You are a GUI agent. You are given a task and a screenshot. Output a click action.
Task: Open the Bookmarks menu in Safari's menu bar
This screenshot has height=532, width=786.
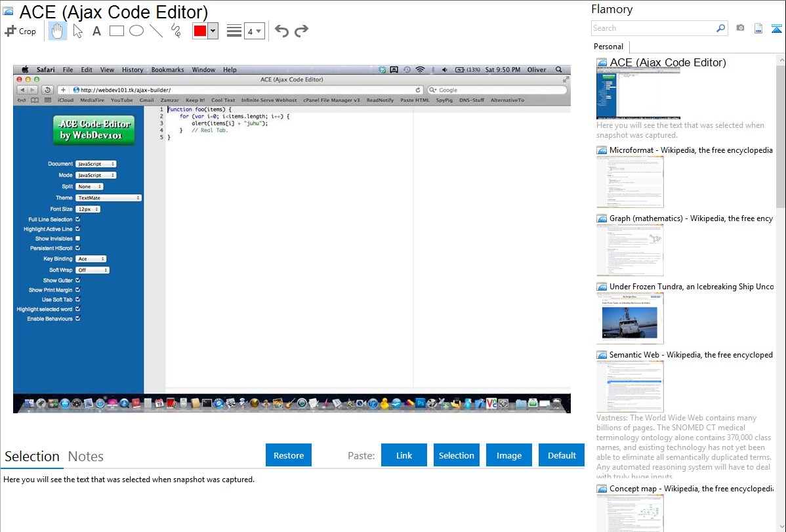pyautogui.click(x=167, y=70)
